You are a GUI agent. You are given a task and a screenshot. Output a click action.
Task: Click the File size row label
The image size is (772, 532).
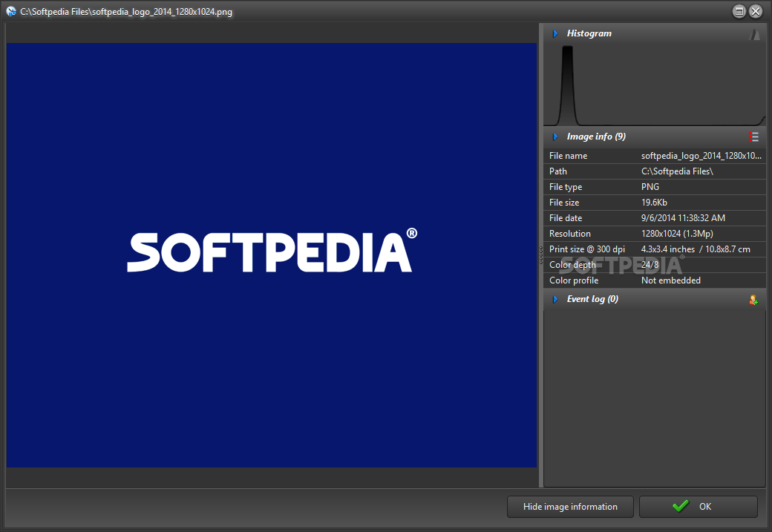[x=563, y=203]
